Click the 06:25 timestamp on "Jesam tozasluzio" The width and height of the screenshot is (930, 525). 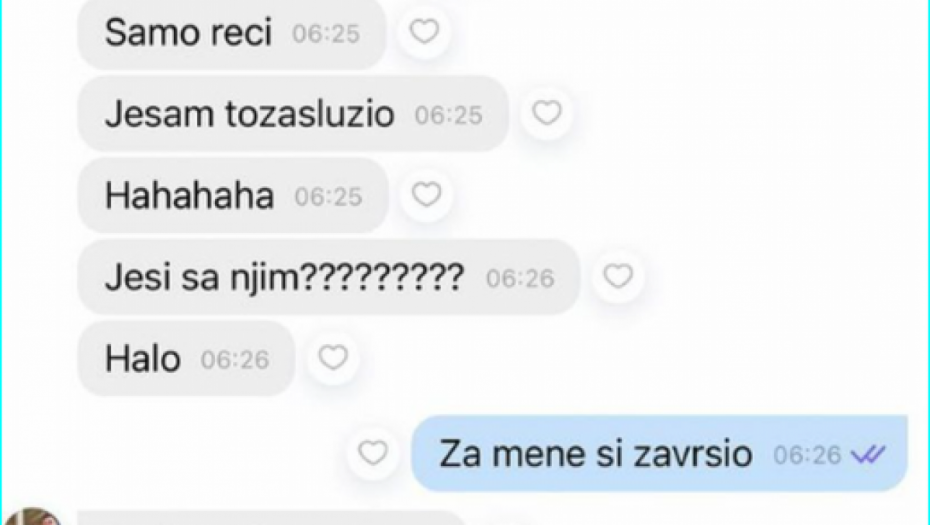coord(448,115)
